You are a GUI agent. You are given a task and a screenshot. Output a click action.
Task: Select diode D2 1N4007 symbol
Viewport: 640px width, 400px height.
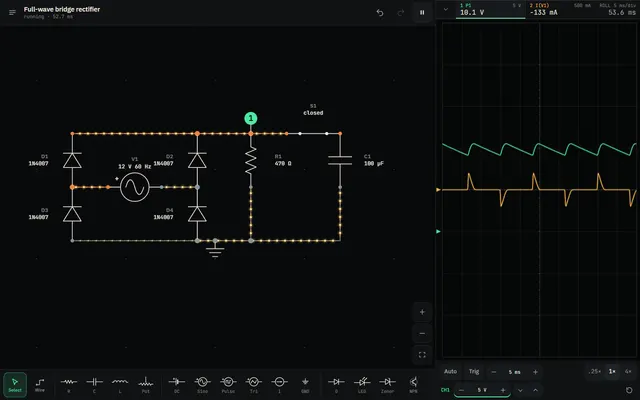coord(197,160)
